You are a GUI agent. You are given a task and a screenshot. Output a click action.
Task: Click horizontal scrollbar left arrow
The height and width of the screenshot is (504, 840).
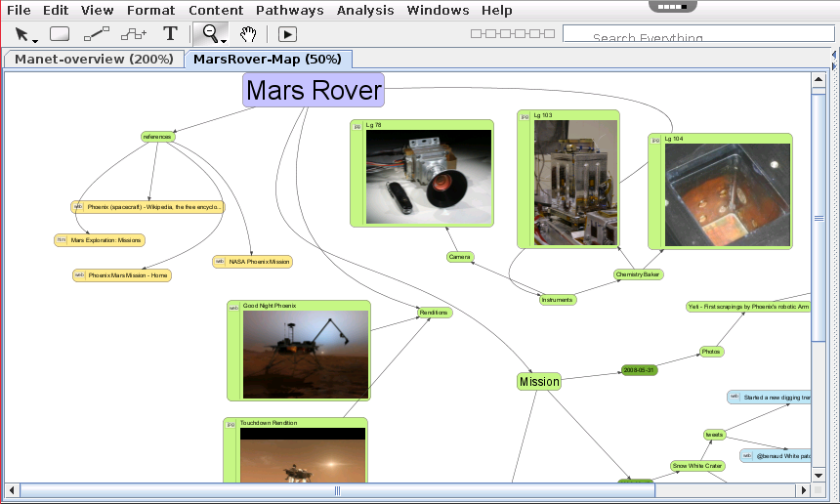pos(12,489)
